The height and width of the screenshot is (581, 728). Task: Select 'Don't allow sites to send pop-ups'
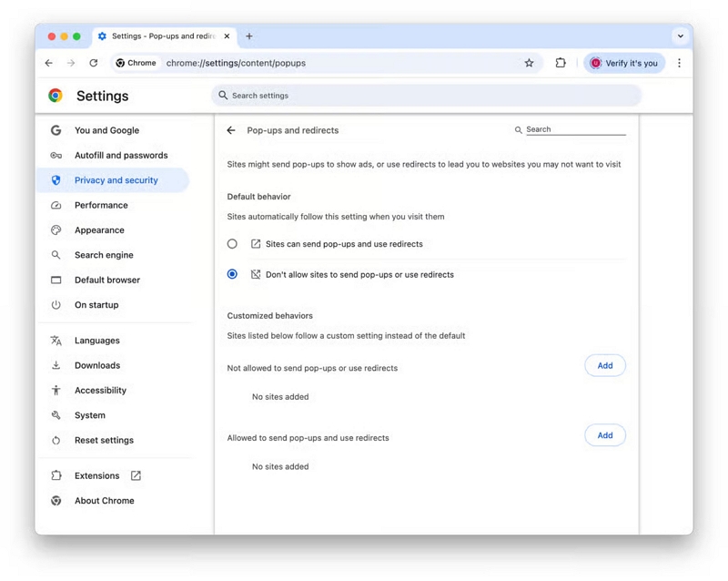[233, 274]
